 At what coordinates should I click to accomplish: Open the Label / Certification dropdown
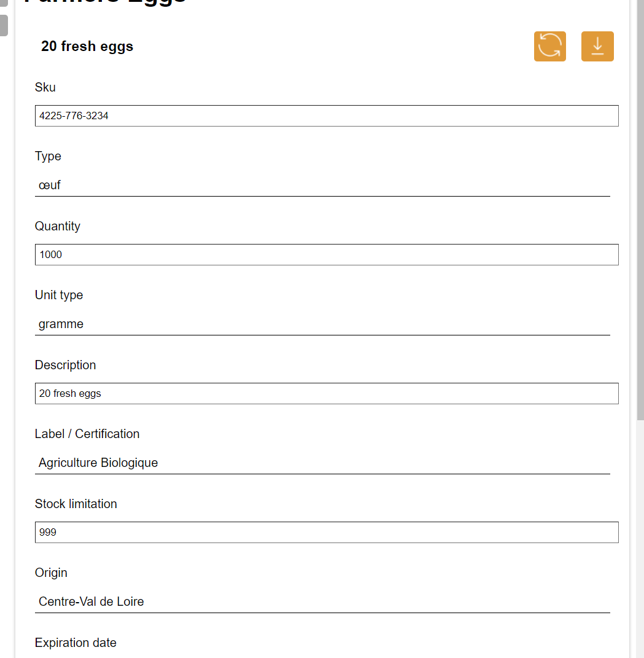tap(322, 463)
